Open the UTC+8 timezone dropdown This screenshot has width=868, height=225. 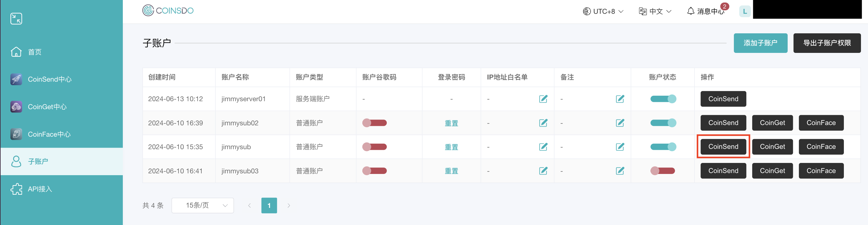click(x=603, y=12)
